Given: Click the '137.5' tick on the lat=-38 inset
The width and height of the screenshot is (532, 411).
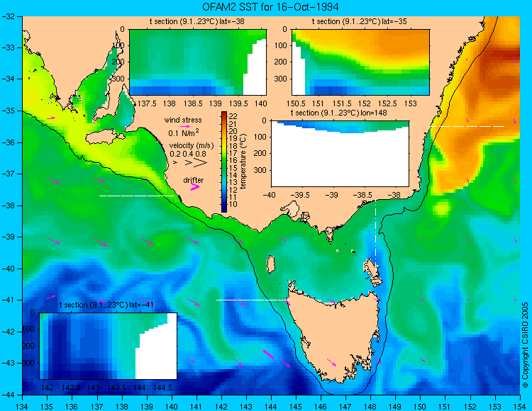Looking at the screenshot, I should (x=147, y=103).
